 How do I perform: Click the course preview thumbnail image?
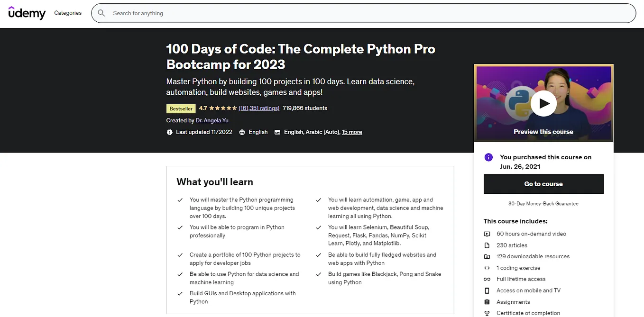point(543,103)
